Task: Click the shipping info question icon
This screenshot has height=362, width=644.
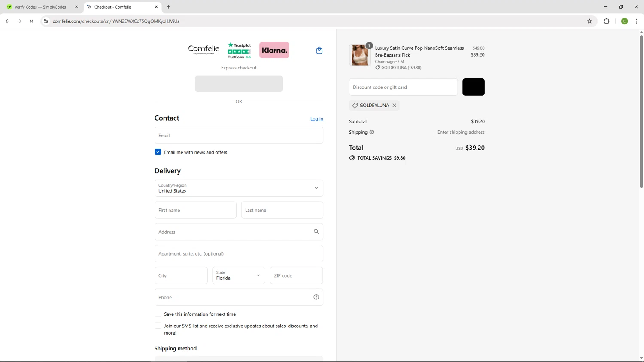Action: point(372,132)
